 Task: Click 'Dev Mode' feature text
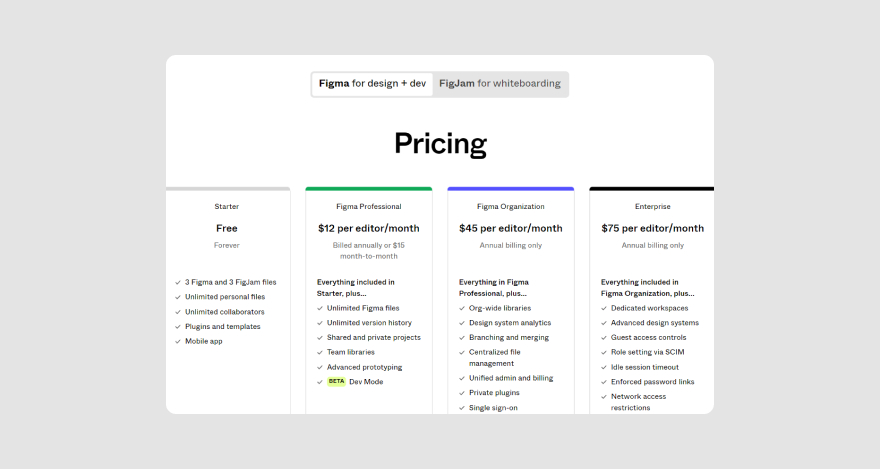[x=366, y=381]
